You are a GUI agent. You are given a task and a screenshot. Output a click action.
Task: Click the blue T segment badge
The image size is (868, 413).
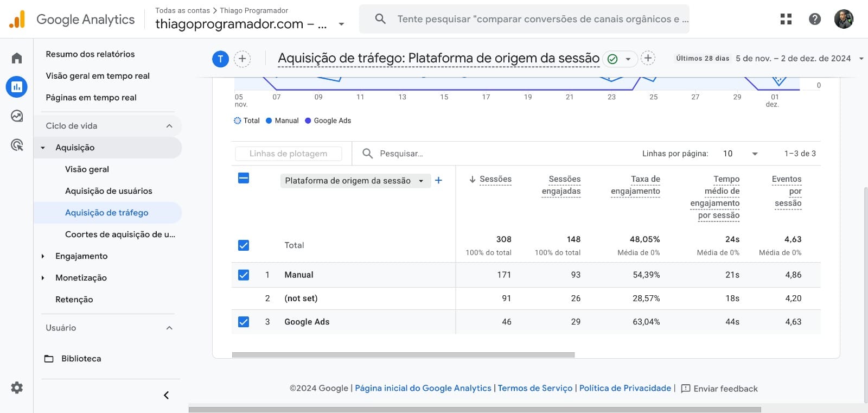point(220,59)
